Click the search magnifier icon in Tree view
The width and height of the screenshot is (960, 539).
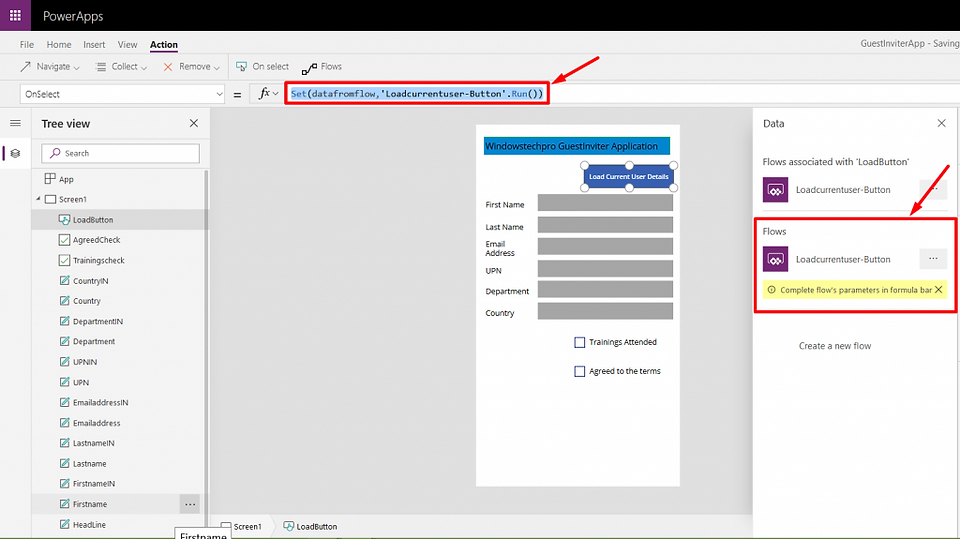coord(55,153)
